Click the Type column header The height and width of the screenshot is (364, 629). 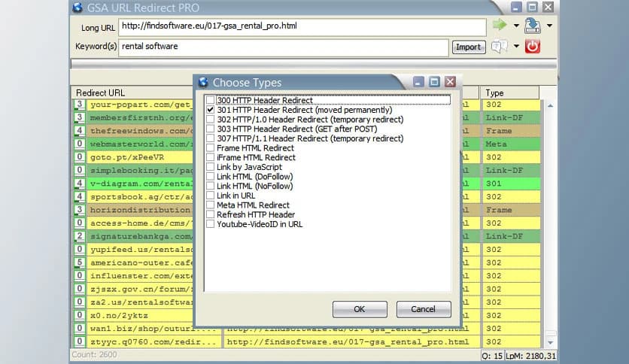click(509, 93)
